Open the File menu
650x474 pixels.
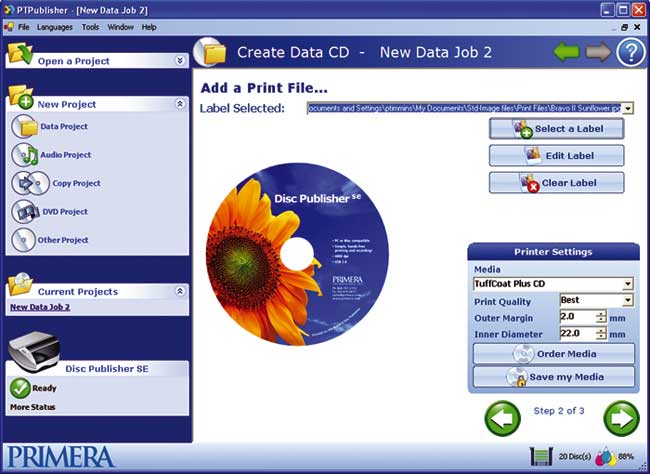pos(24,27)
